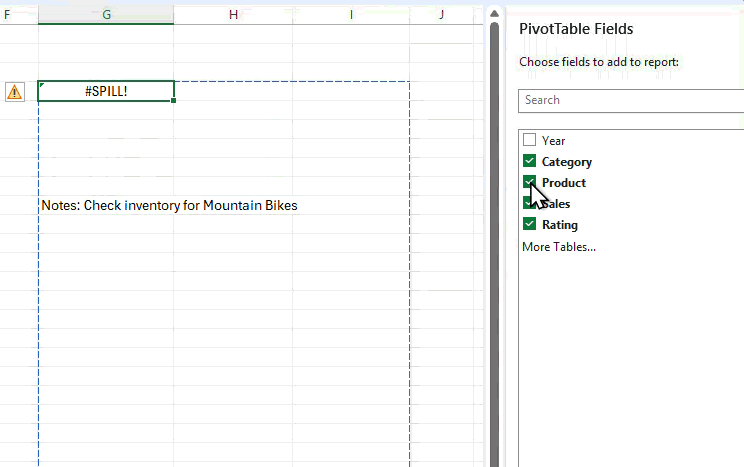Click the PivotTable Fields search box
Image resolution: width=744 pixels, height=467 pixels.
coord(631,101)
